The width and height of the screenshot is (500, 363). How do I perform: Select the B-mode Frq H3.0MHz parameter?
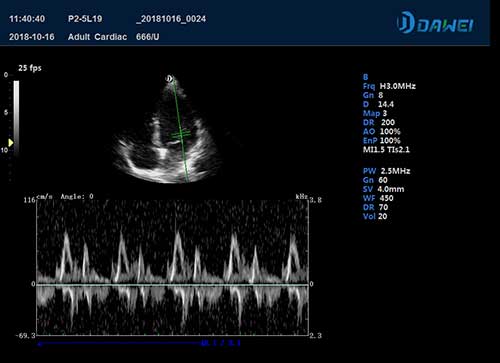[389, 86]
